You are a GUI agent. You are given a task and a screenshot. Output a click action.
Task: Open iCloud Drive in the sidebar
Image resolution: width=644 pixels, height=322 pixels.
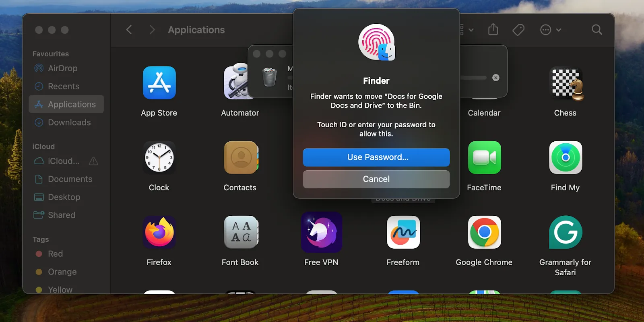click(57, 161)
